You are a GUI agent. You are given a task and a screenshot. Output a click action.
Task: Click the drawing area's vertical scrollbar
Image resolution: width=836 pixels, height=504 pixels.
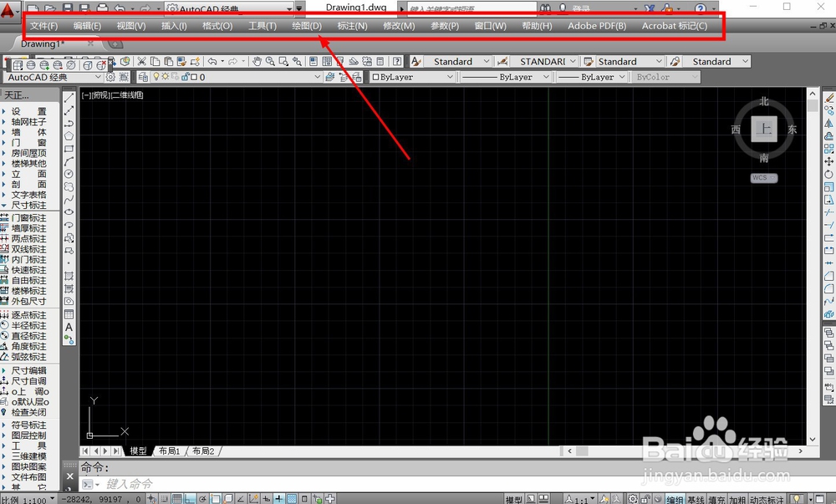pos(813,267)
